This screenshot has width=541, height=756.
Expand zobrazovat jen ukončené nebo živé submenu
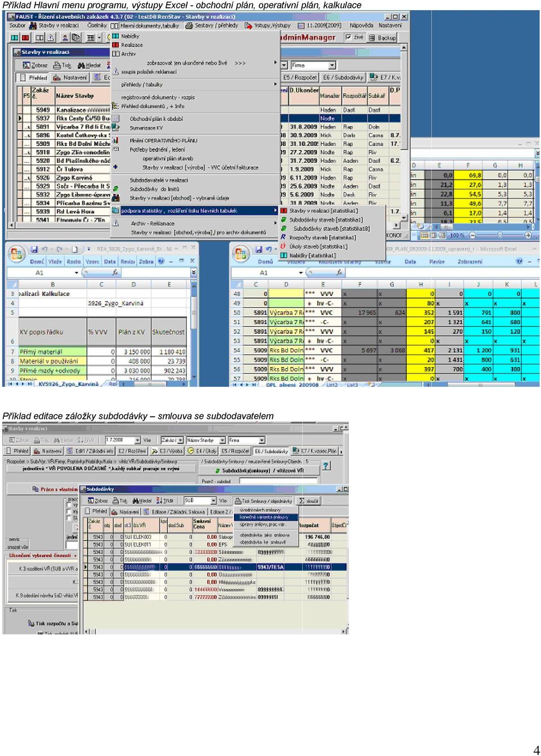(196, 63)
